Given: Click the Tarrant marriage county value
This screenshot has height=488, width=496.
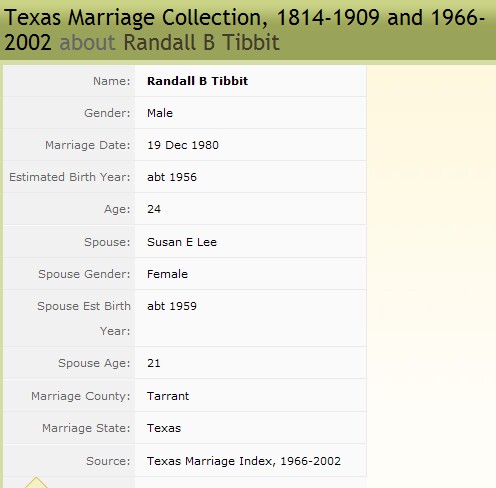Looking at the screenshot, I should coord(168,396).
